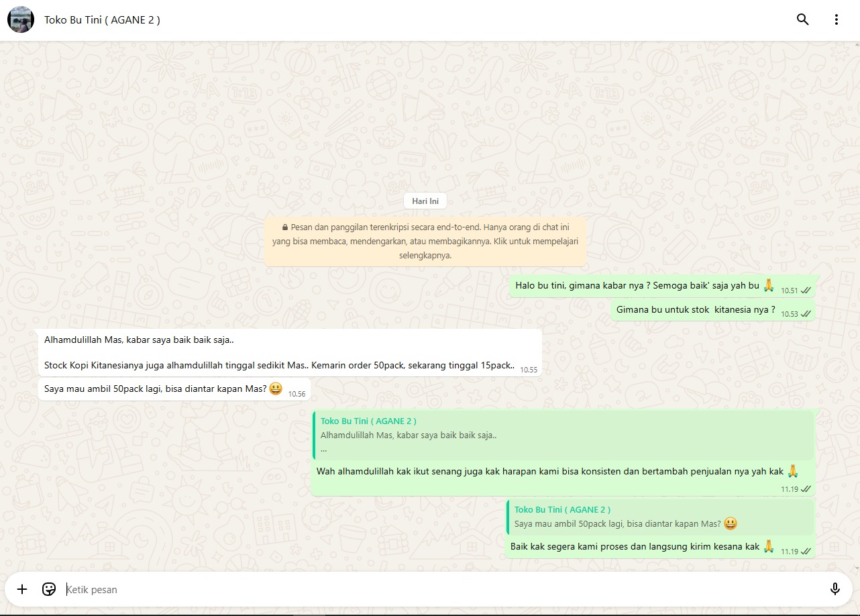Click the lock icon in encryption notice
Image resolution: width=860 pixels, height=616 pixels.
pyautogui.click(x=285, y=227)
